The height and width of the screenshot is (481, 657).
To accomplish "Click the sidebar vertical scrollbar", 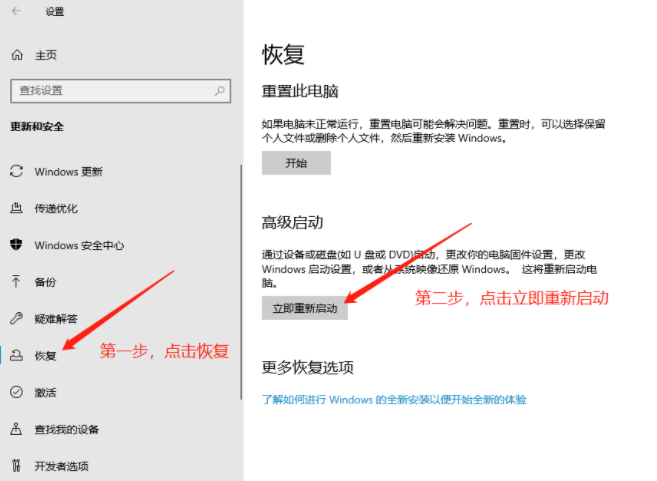I will pyautogui.click(x=241, y=282).
